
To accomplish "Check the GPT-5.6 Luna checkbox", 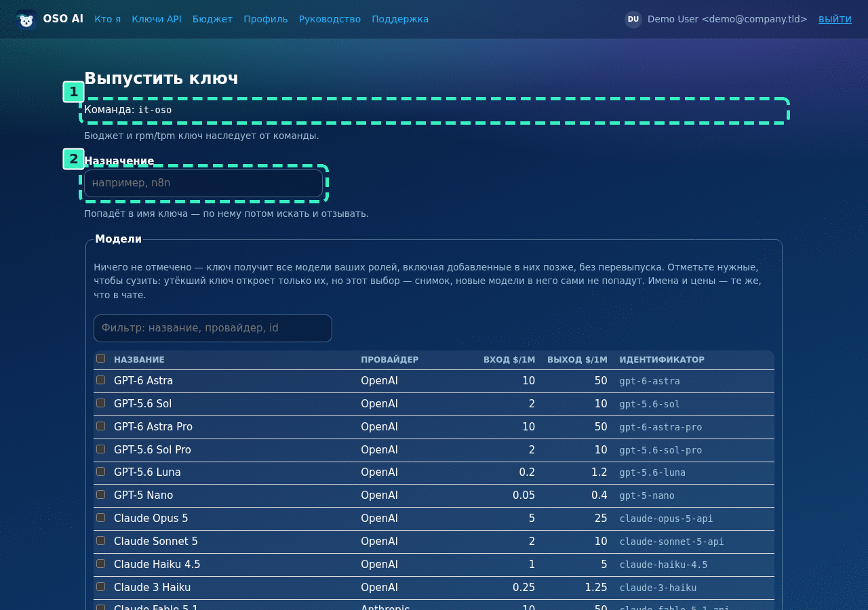I will tap(100, 472).
